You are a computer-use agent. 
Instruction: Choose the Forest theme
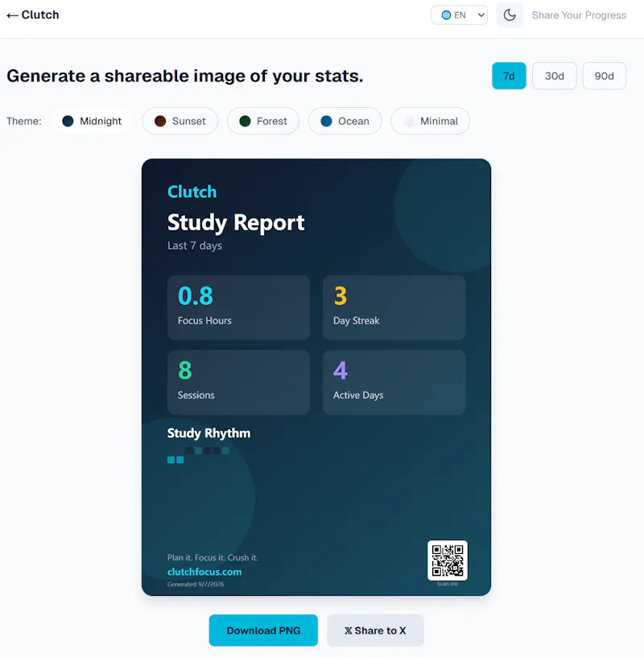point(263,121)
